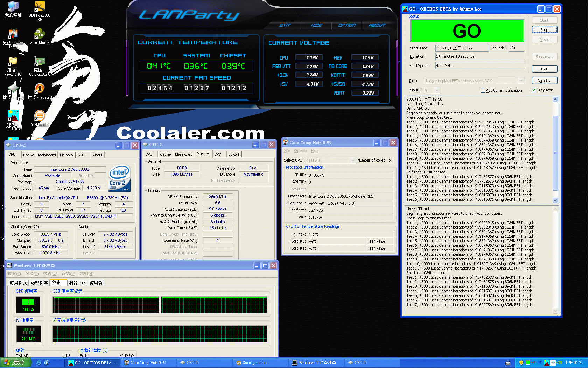
Task: Click the Number of cores field
Action: point(390,160)
